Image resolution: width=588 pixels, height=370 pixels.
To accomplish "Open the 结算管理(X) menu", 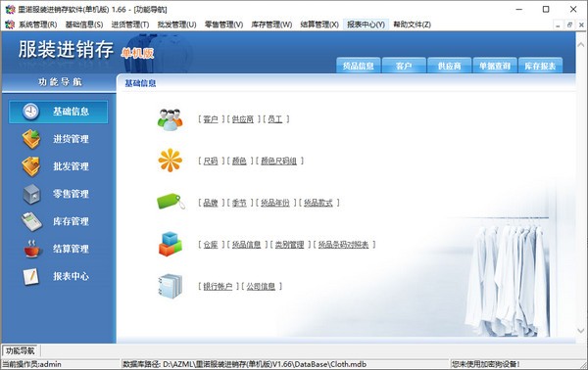I will 319,24.
